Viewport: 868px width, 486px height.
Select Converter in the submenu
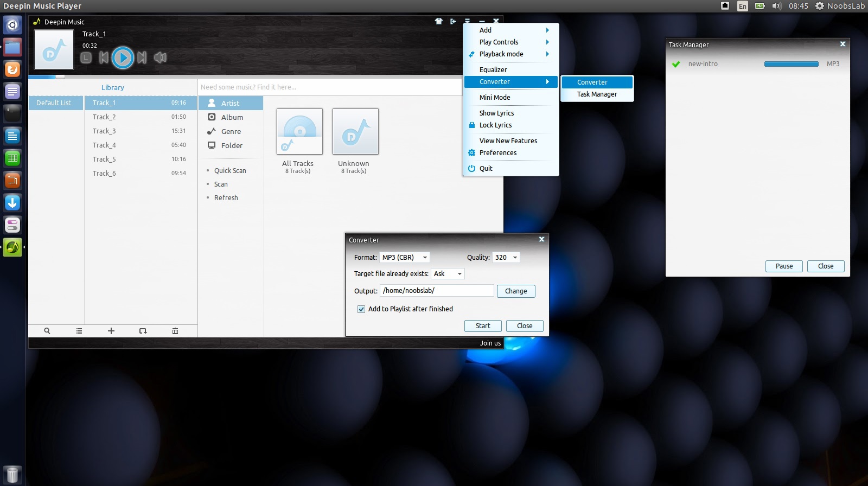click(597, 82)
